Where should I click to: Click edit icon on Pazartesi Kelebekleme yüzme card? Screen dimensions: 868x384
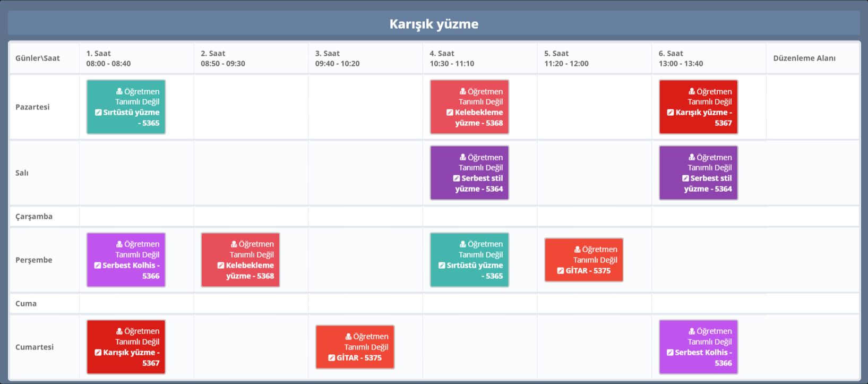coord(450,113)
